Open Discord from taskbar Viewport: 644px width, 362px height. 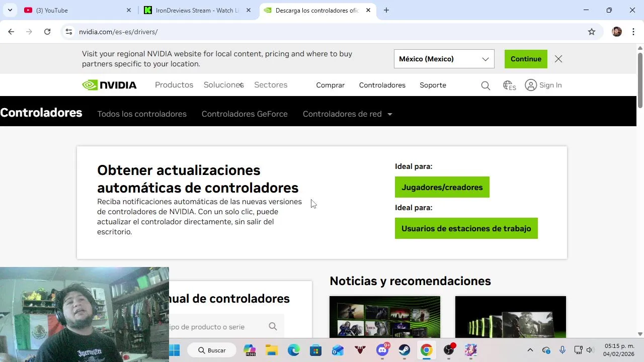click(x=382, y=350)
